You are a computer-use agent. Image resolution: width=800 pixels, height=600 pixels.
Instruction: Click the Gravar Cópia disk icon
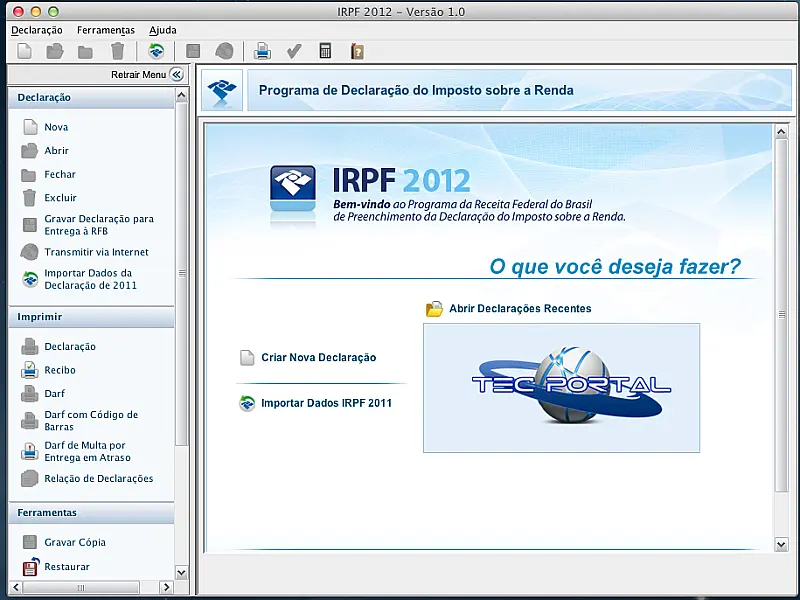tap(30, 542)
